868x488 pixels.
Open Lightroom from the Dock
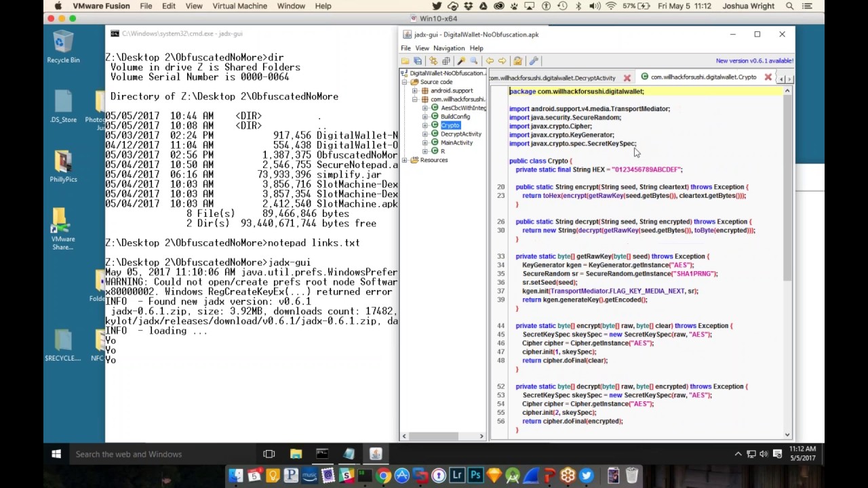[x=457, y=476]
